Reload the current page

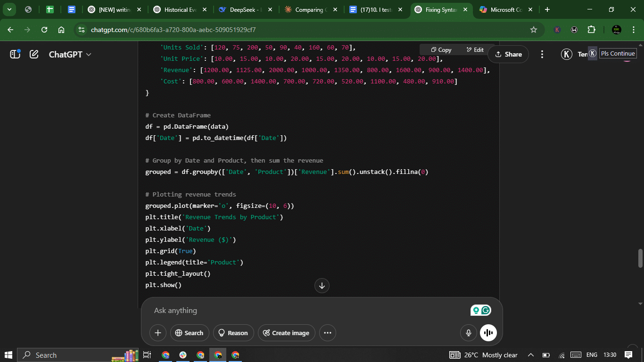[44, 30]
